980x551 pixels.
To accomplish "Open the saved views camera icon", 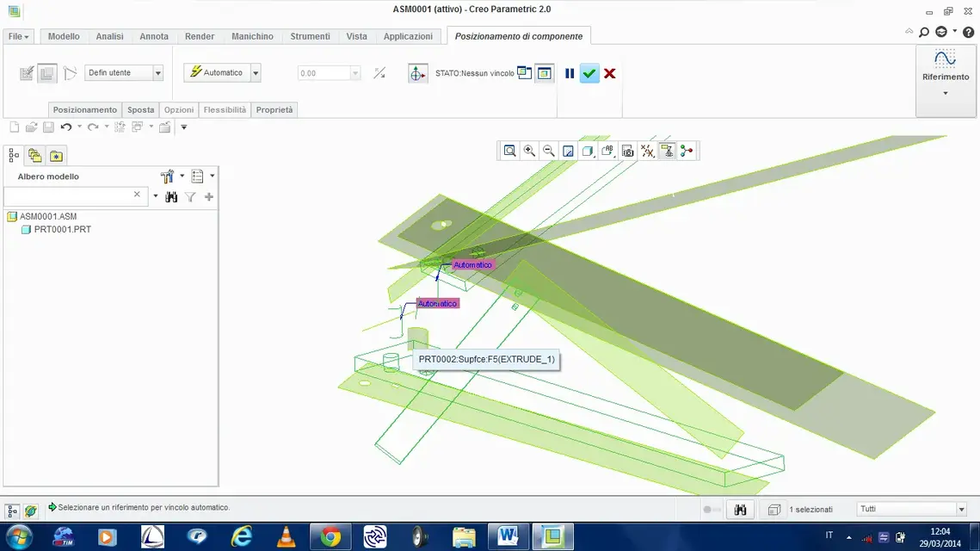I will [628, 151].
